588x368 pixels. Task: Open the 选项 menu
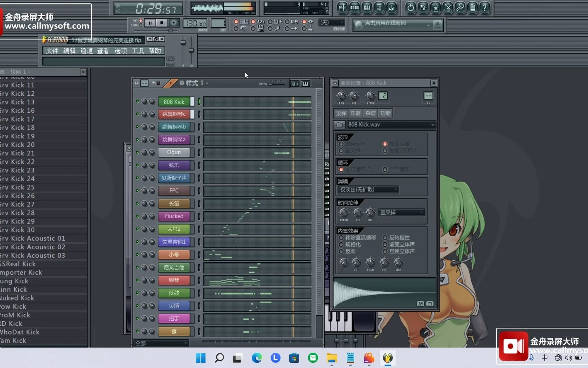click(120, 50)
